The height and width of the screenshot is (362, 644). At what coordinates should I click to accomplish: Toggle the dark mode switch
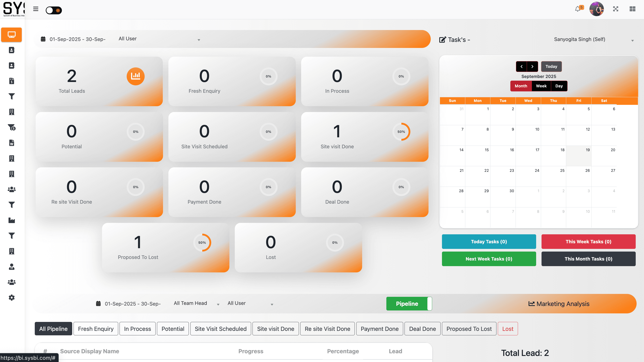(x=54, y=10)
